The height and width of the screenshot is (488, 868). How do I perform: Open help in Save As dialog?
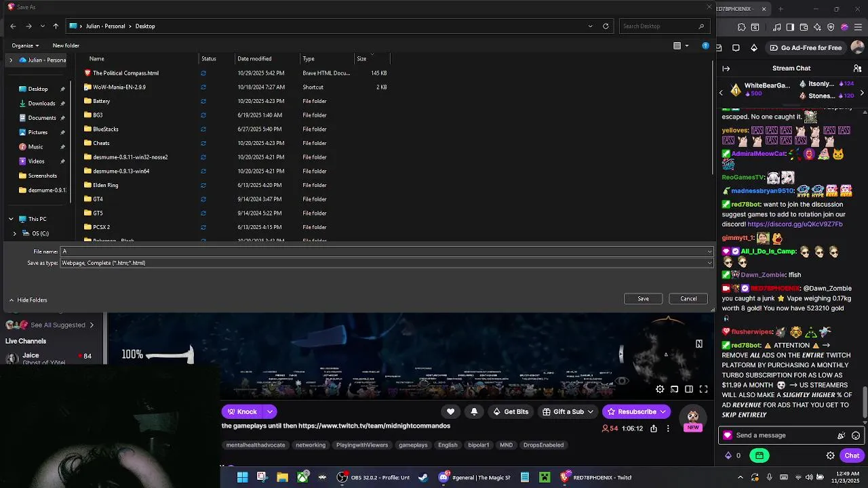click(705, 45)
